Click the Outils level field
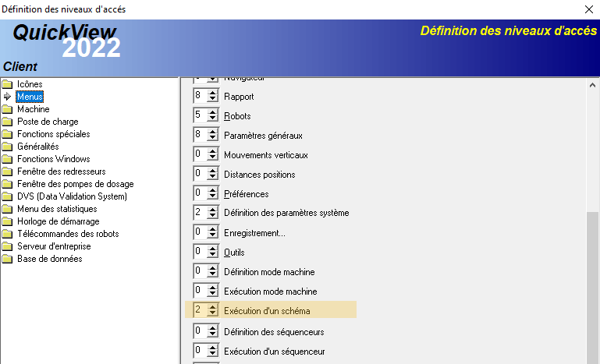This screenshot has height=364, width=600. pyautogui.click(x=200, y=252)
